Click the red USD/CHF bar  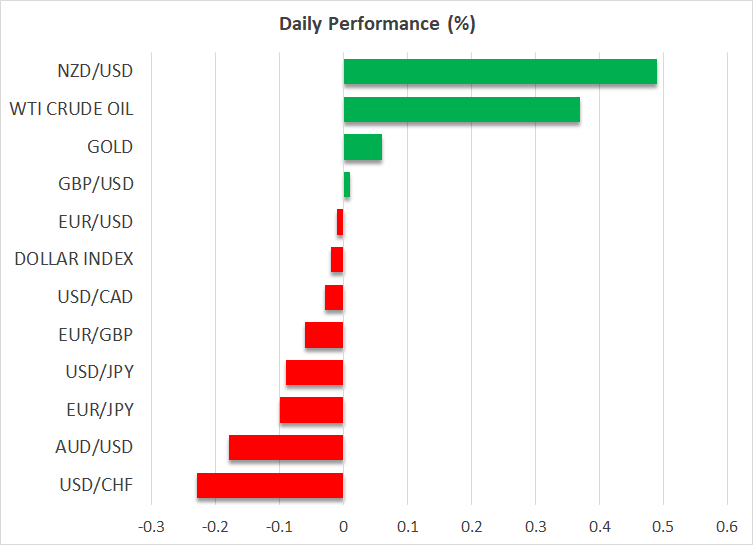(x=270, y=486)
